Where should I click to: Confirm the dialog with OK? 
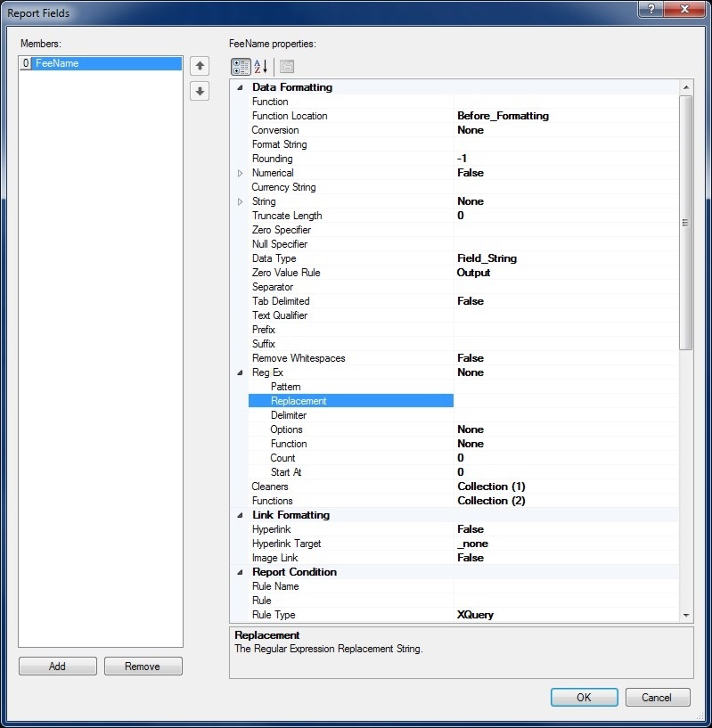click(x=584, y=698)
